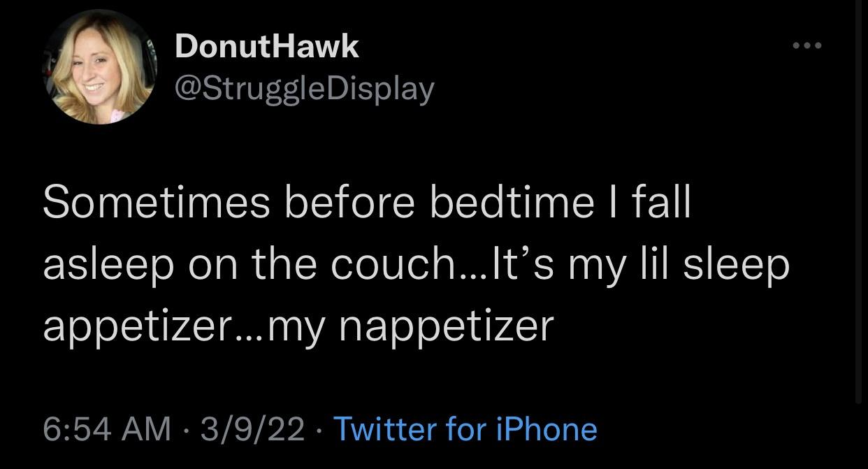Image resolution: width=868 pixels, height=469 pixels.
Task: Open the @StruggleDisplay handle
Action: (304, 87)
